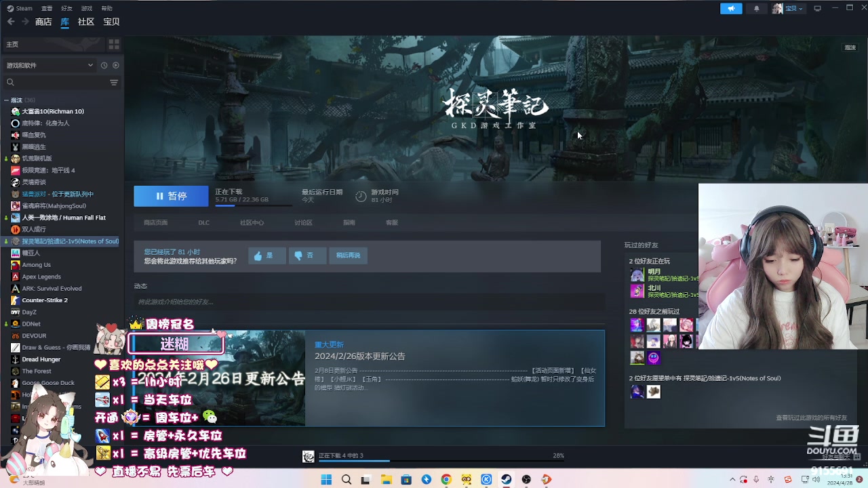Enter Big Picture mode monitor icon
Viewport: 868px width, 488px height.
pos(817,8)
